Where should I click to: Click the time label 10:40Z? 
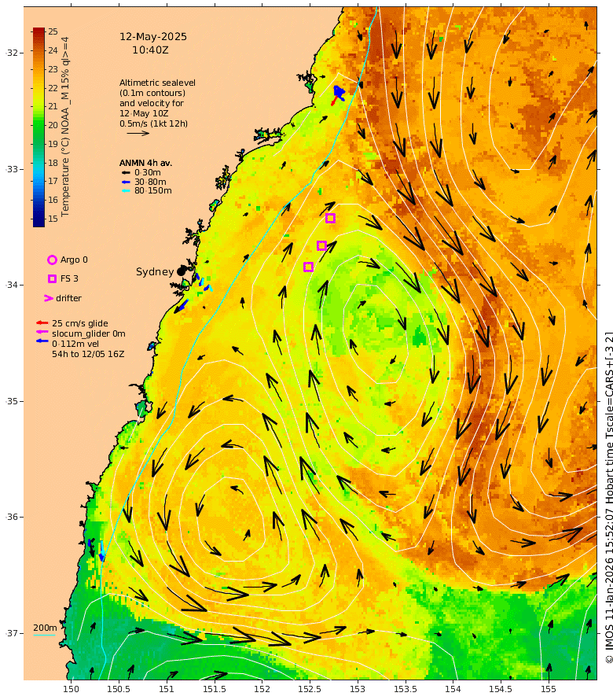tap(150, 50)
